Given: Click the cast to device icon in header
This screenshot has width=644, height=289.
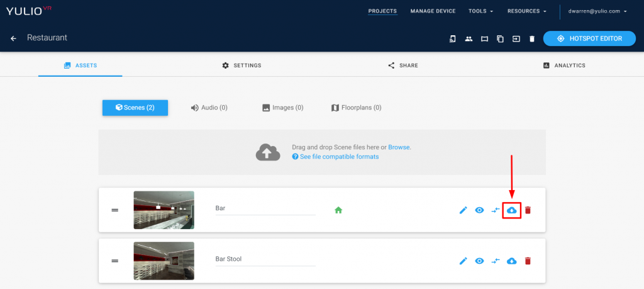Looking at the screenshot, I should (x=453, y=38).
